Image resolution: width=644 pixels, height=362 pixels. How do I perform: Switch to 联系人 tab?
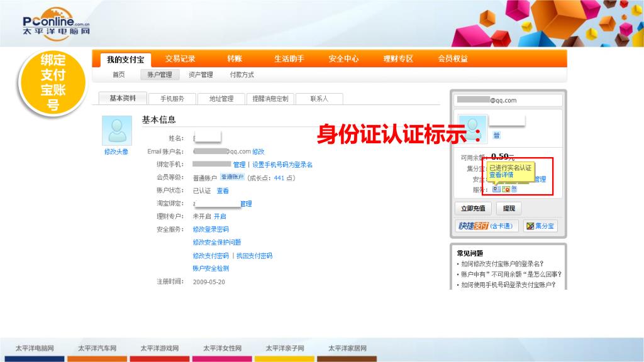(x=319, y=99)
